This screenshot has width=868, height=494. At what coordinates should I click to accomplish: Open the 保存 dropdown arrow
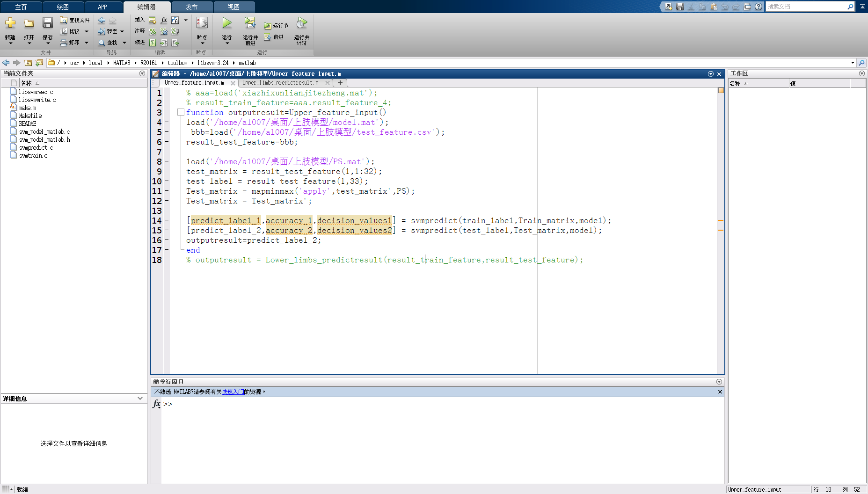47,43
